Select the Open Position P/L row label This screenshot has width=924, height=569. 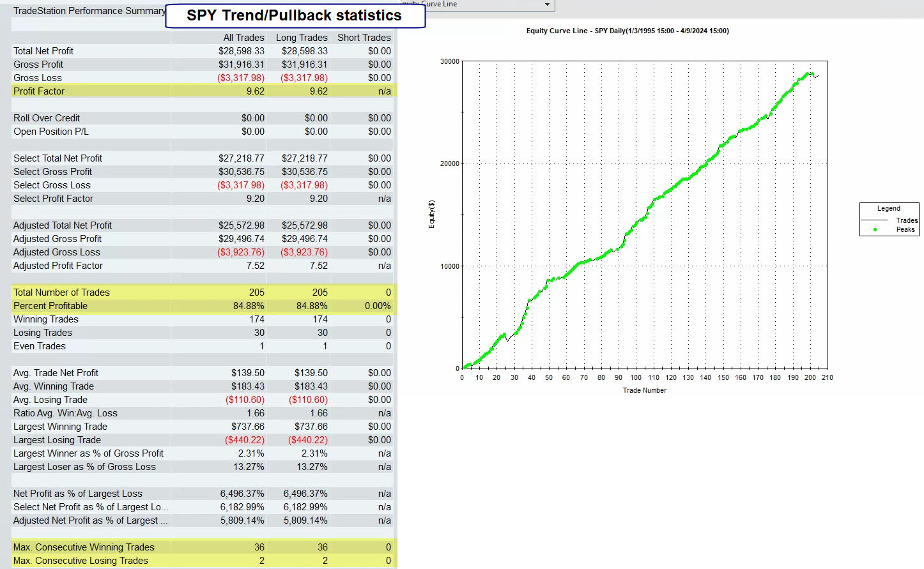[x=51, y=132]
